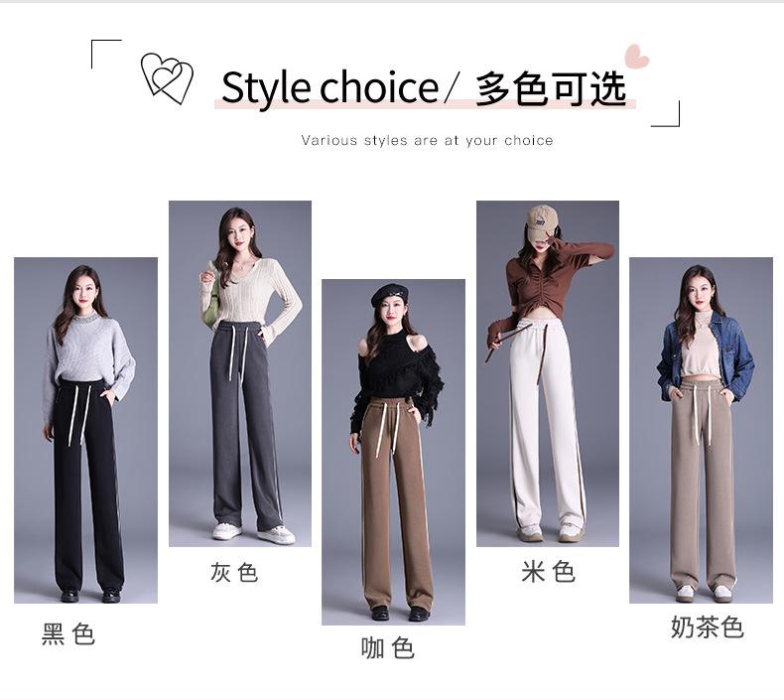
Task: Select the coffee brown pants photo
Action: (393, 452)
